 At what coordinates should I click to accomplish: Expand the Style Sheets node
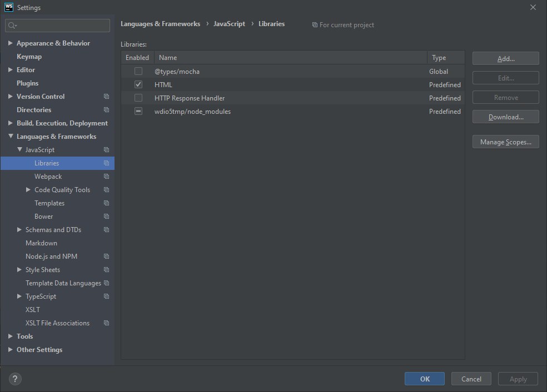point(19,270)
